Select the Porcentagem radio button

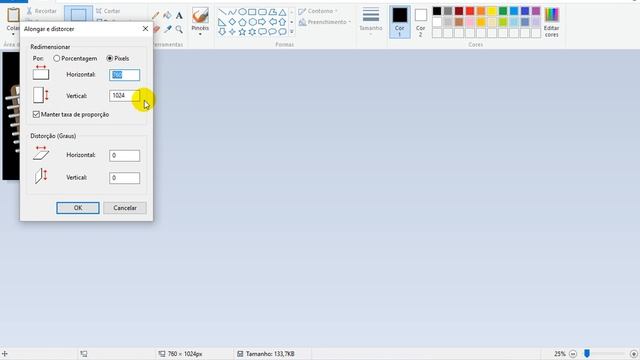pos(57,58)
